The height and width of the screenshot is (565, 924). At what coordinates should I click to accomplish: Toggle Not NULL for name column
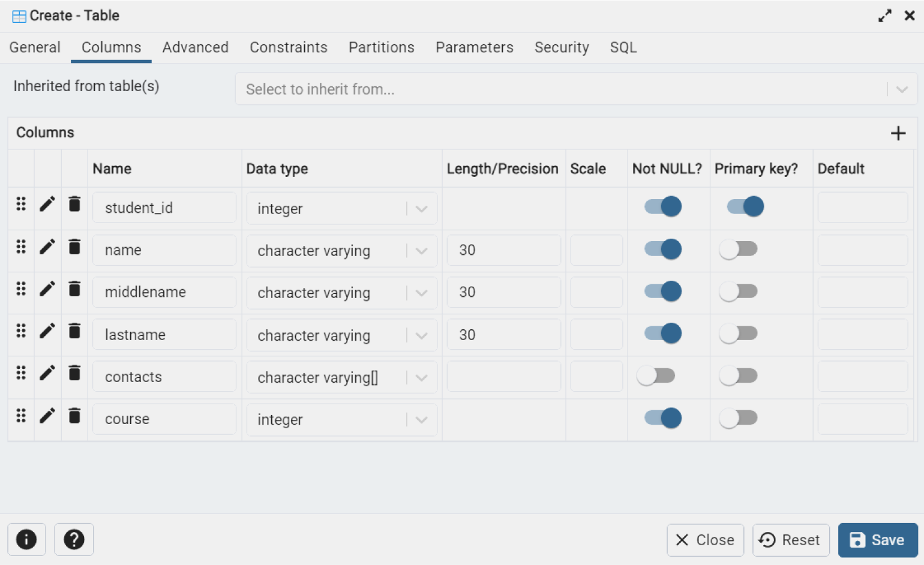[x=663, y=249]
